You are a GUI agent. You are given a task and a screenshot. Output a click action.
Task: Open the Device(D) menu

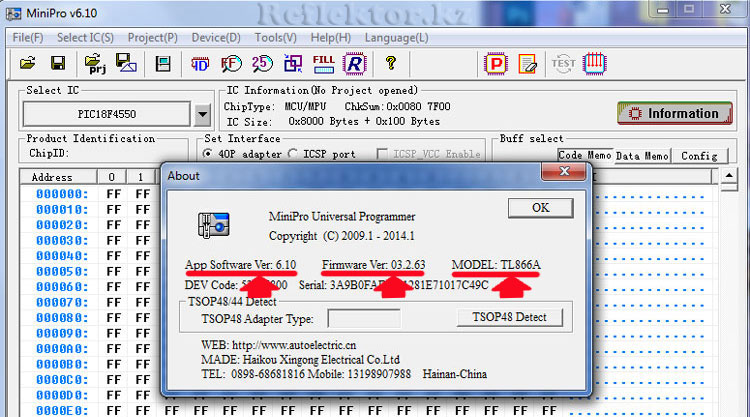click(216, 37)
